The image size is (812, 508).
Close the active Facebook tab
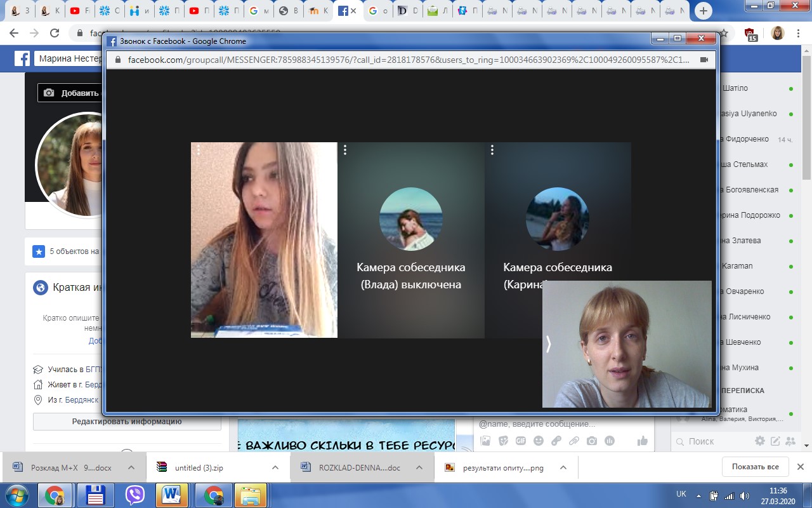click(x=353, y=11)
